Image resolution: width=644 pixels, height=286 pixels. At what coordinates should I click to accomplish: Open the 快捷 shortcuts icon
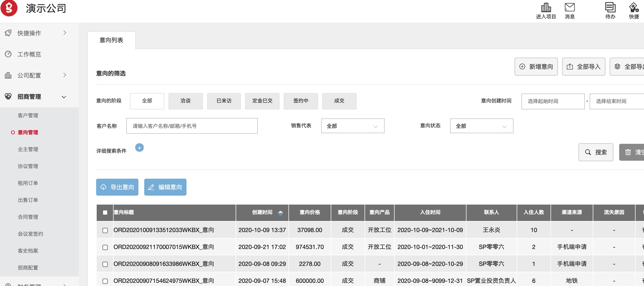point(634,7)
